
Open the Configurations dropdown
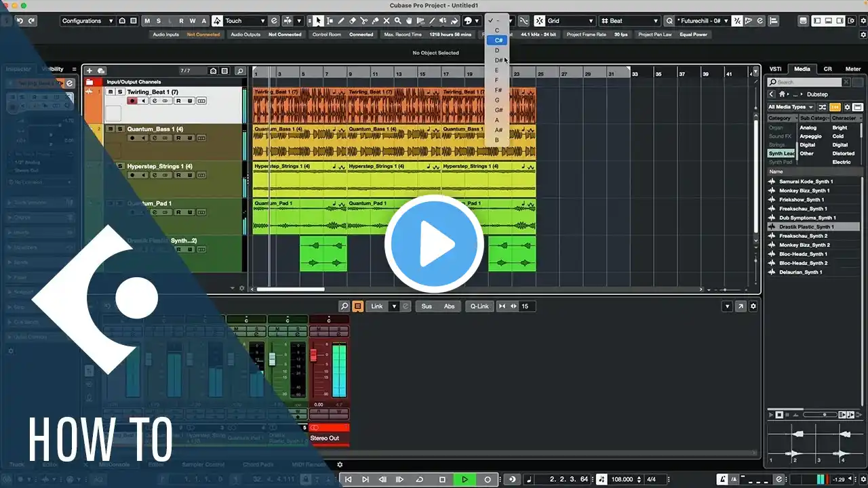86,21
